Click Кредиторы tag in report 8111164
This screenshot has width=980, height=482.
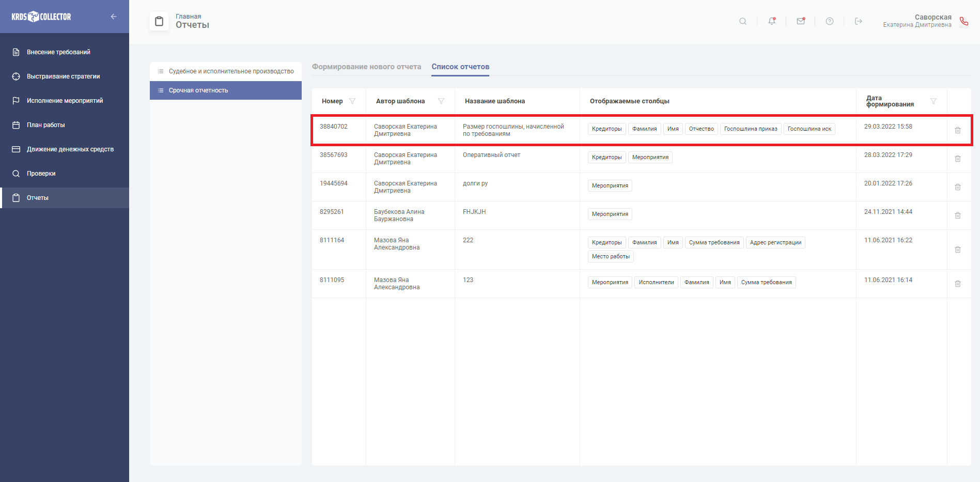(x=607, y=243)
